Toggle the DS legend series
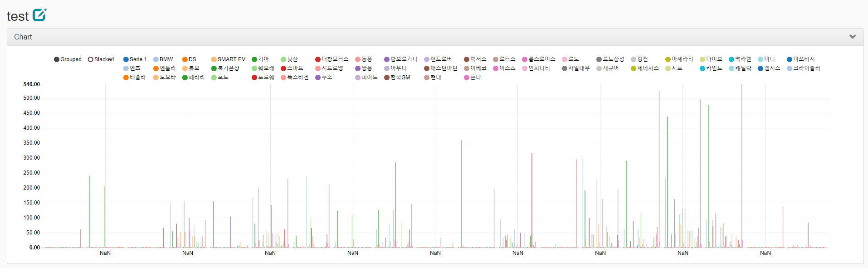868x268 pixels. click(189, 59)
